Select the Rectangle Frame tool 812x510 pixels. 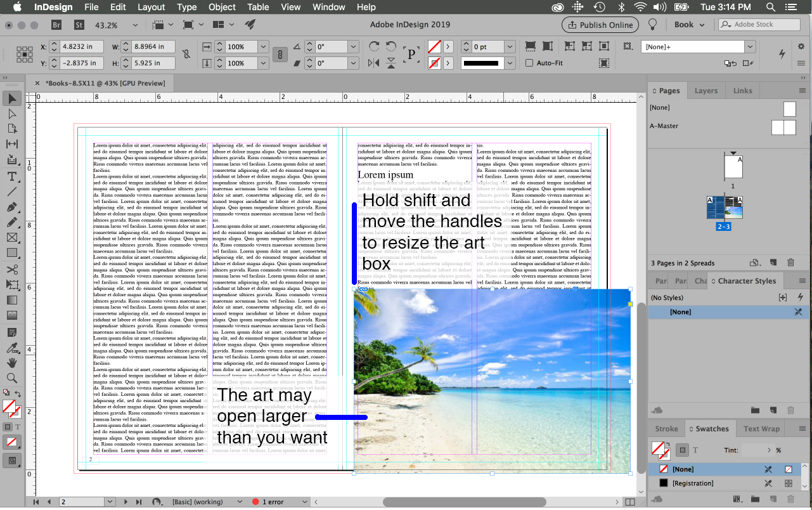(x=12, y=237)
